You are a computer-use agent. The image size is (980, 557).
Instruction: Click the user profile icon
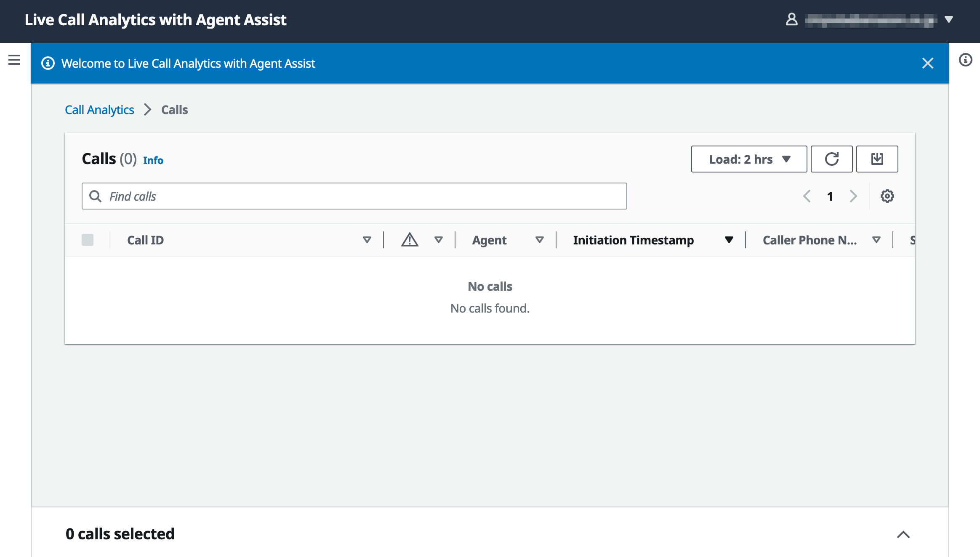791,19
